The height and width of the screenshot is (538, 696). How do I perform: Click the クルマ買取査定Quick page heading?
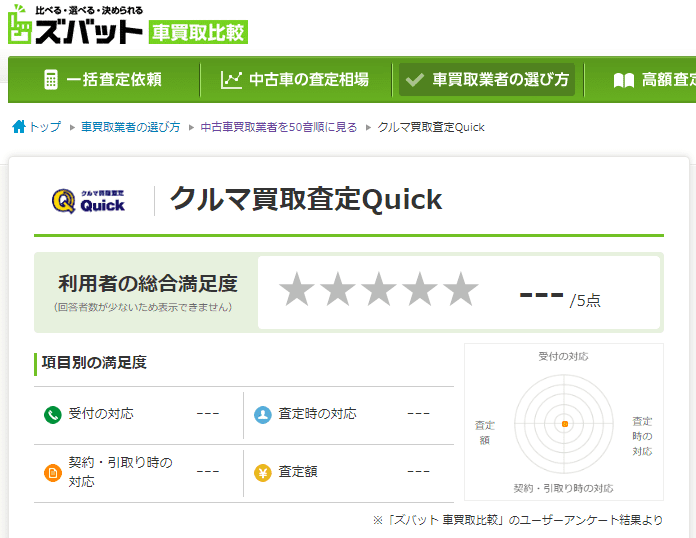point(306,199)
